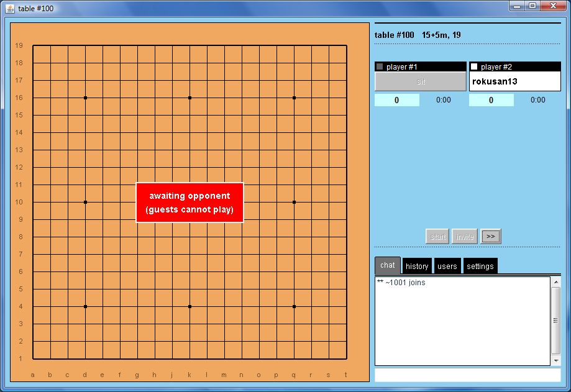The width and height of the screenshot is (571, 392).
Task: Click the start button
Action: (437, 236)
